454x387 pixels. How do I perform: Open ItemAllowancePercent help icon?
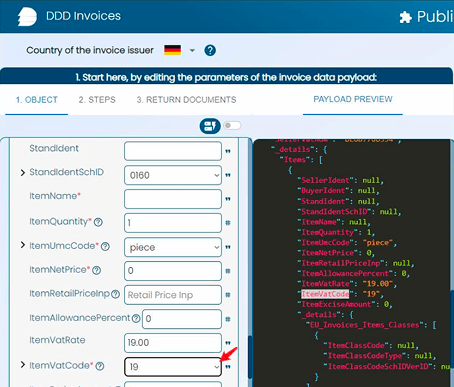pos(136,318)
